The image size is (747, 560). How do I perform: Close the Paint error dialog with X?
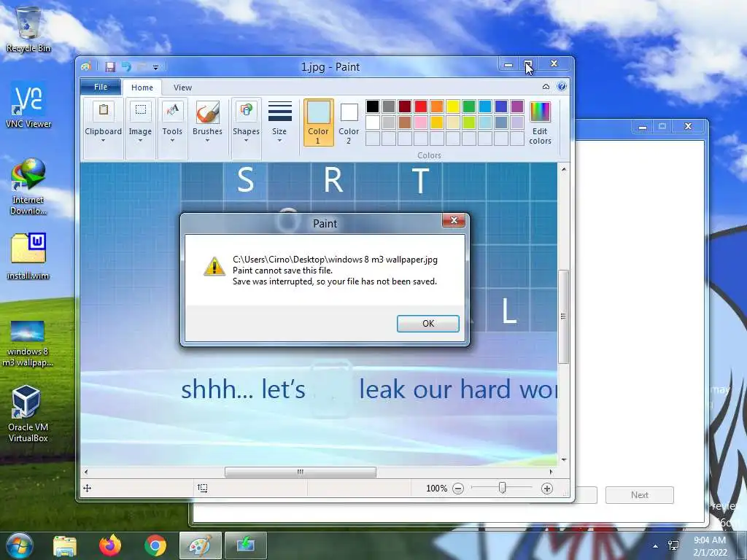454,220
